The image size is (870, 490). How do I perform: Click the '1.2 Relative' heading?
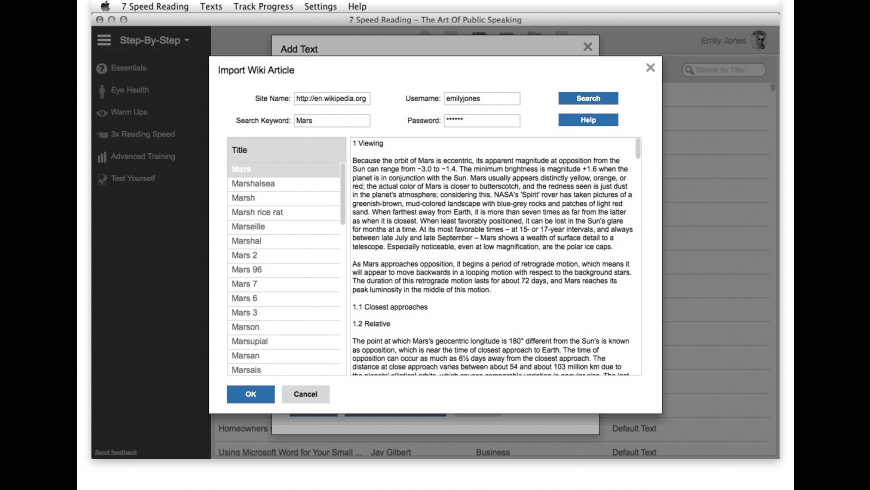pos(371,324)
